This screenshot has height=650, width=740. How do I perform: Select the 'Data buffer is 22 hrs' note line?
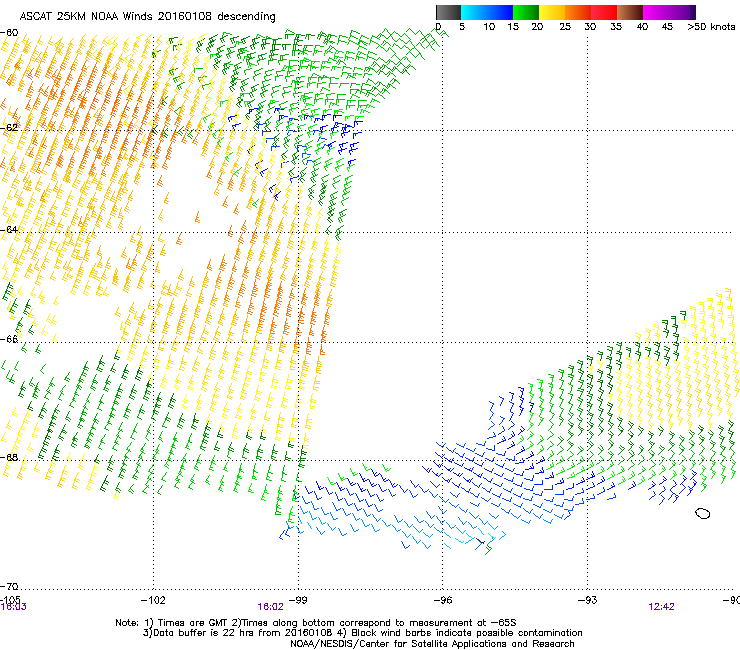tap(362, 633)
